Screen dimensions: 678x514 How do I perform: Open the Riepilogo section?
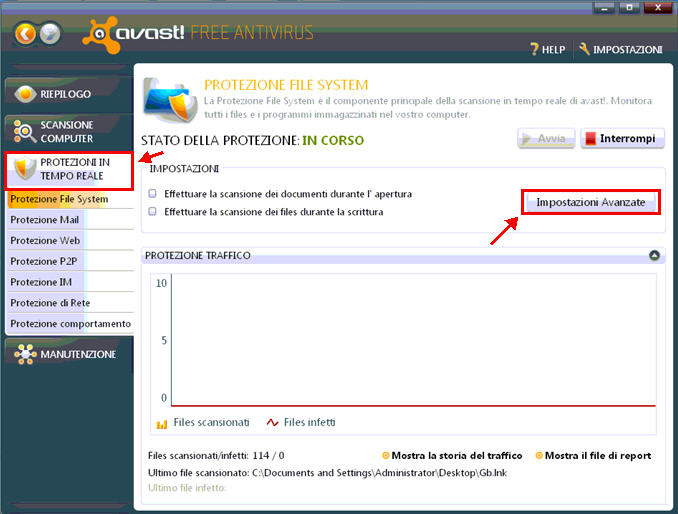point(69,93)
